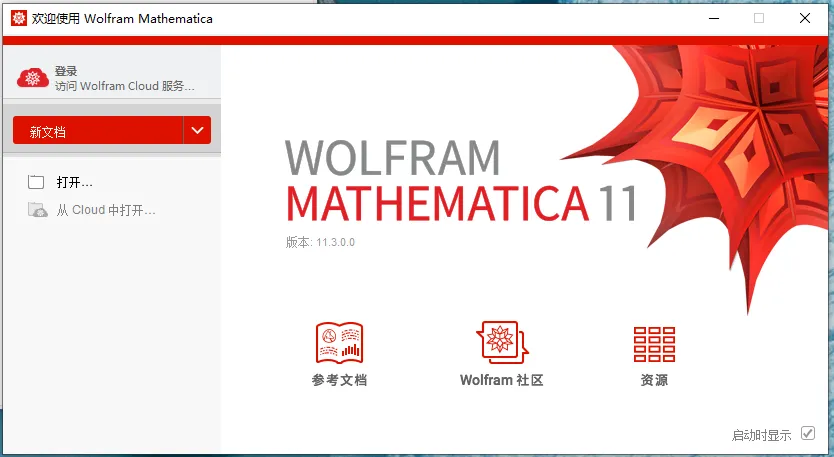The height and width of the screenshot is (457, 834).
Task: Click the Mathematica title bar app icon
Action: coord(19,18)
